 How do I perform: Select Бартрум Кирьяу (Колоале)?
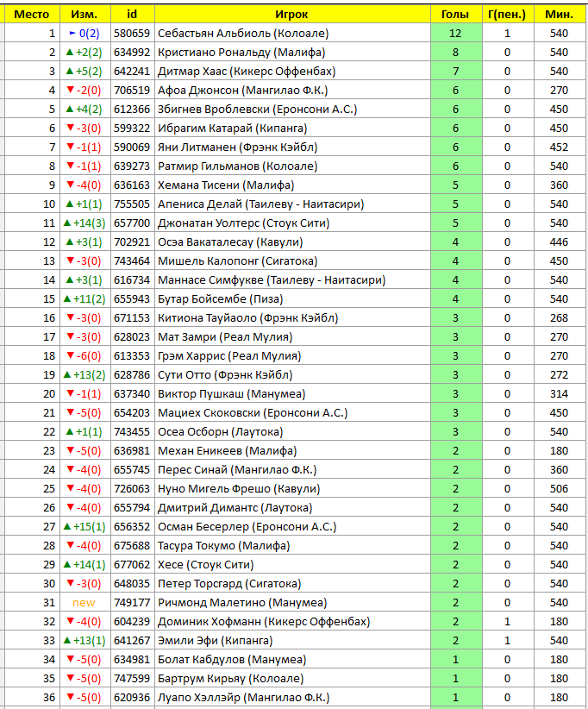pyautogui.click(x=231, y=679)
